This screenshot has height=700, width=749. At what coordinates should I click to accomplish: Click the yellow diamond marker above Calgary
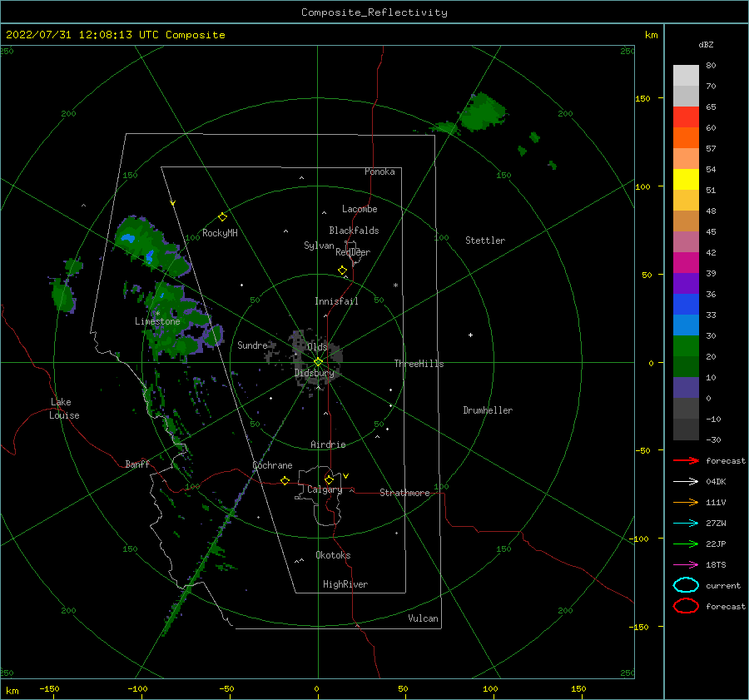[329, 479]
